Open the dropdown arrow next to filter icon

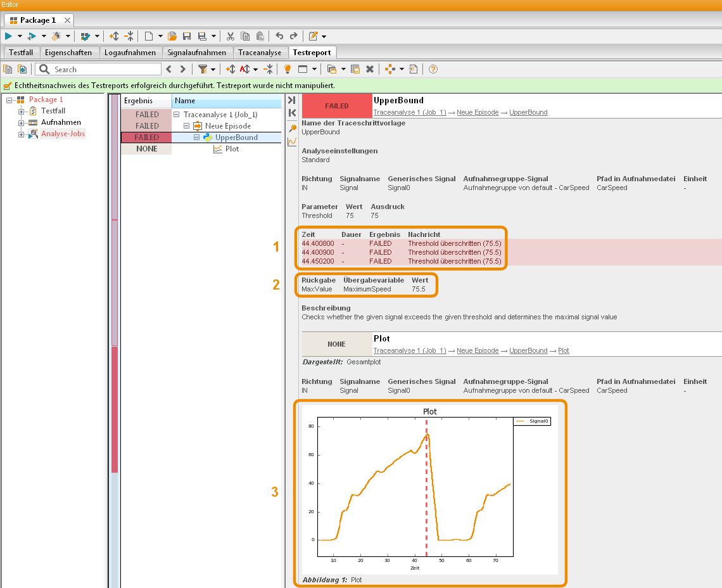[x=213, y=70]
